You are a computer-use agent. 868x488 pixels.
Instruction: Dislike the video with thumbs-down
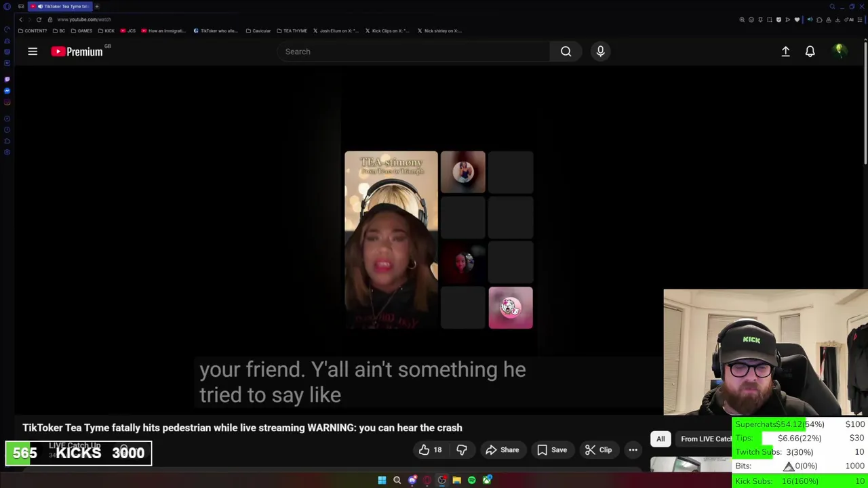point(461,450)
